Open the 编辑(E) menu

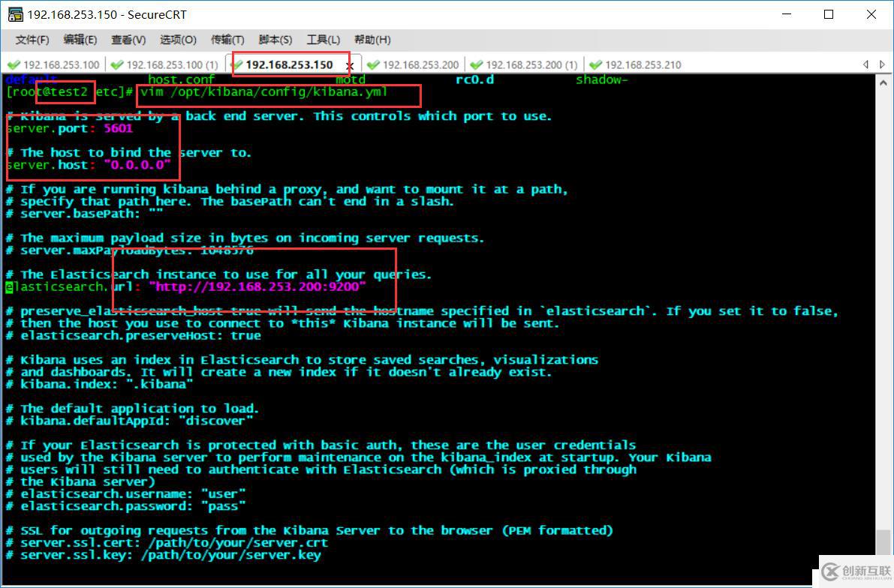(80, 40)
